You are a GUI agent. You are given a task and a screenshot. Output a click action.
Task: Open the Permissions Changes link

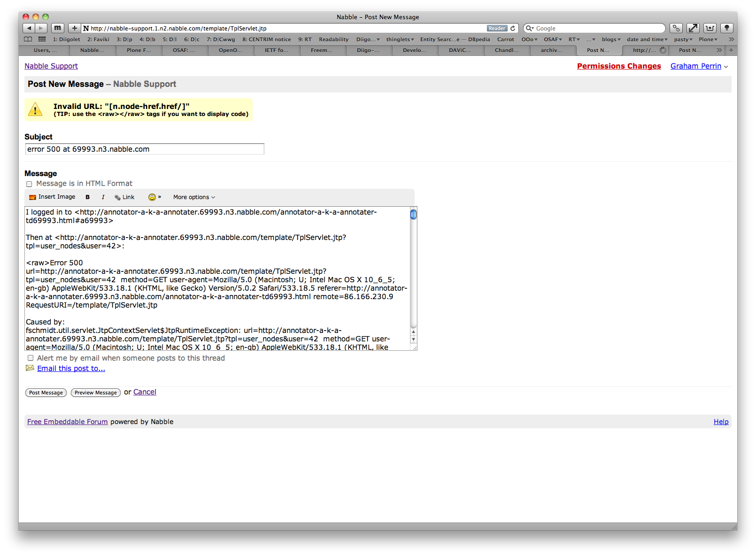(x=618, y=66)
